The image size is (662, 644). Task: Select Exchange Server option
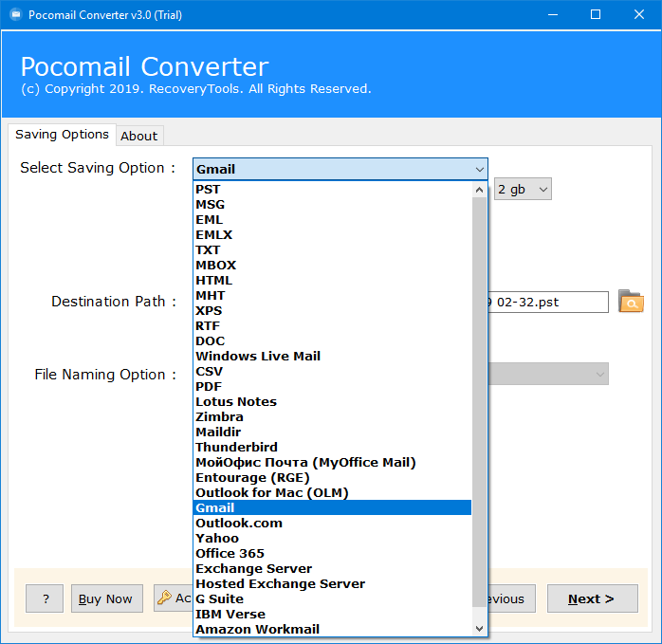point(332,569)
